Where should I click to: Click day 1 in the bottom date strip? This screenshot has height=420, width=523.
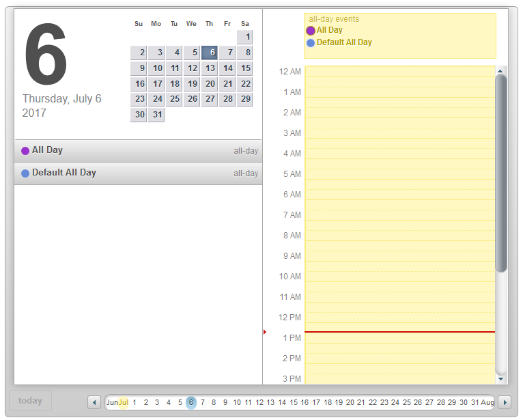(x=135, y=402)
